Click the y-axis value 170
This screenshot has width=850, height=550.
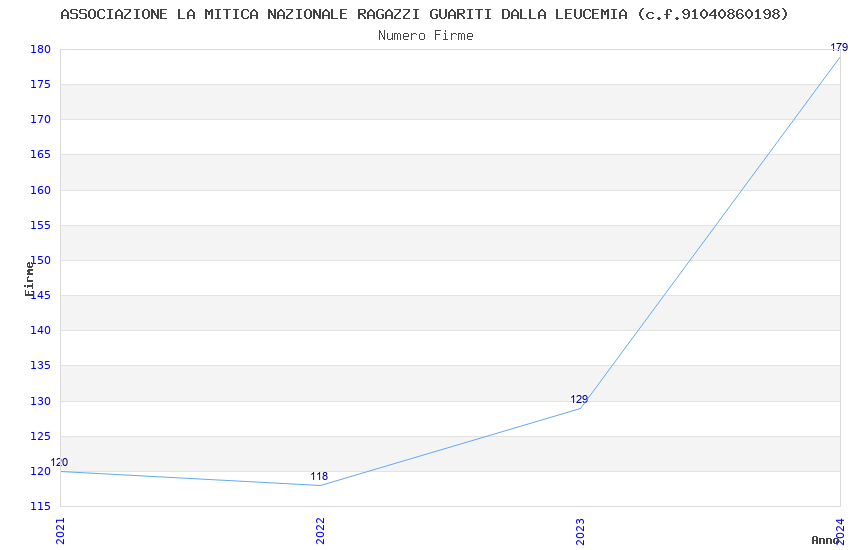click(40, 120)
